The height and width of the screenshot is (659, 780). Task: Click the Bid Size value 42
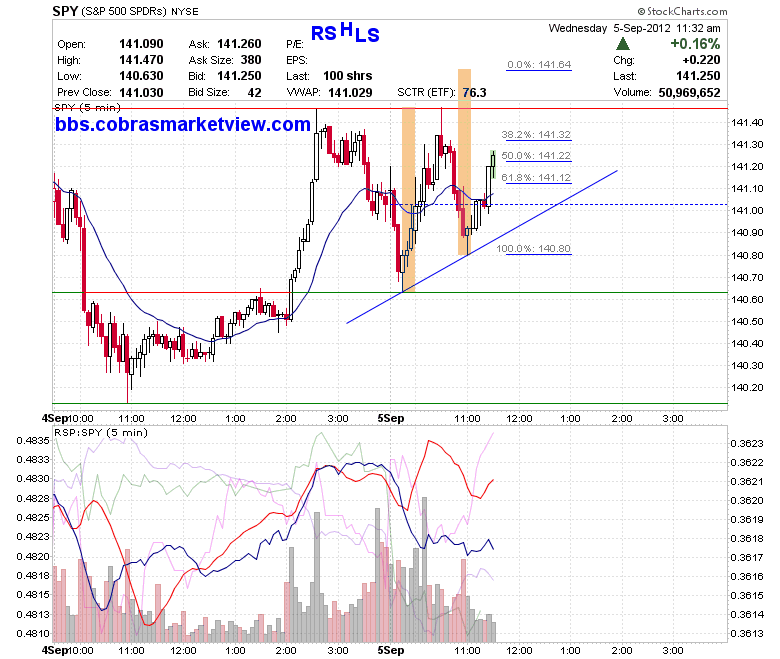[255, 93]
